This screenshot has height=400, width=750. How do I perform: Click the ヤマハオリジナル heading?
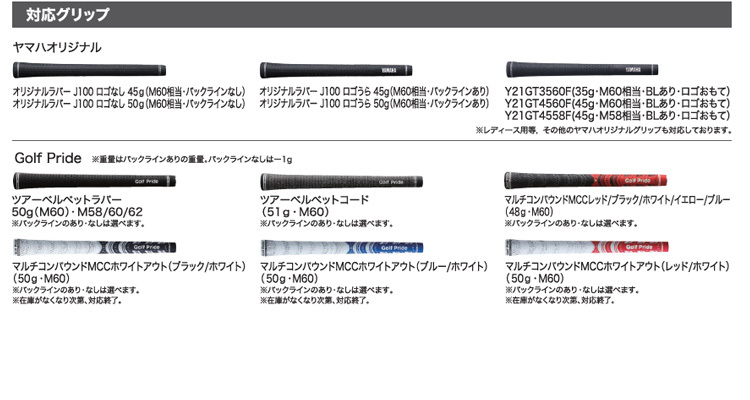coord(57,47)
